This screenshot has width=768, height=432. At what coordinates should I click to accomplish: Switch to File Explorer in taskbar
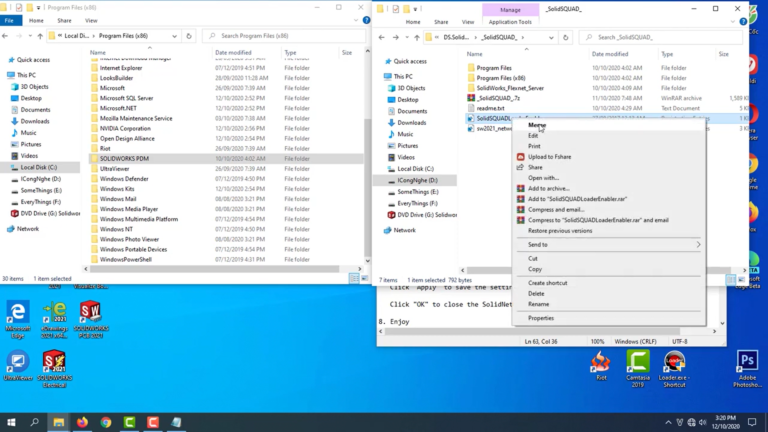pyautogui.click(x=59, y=422)
